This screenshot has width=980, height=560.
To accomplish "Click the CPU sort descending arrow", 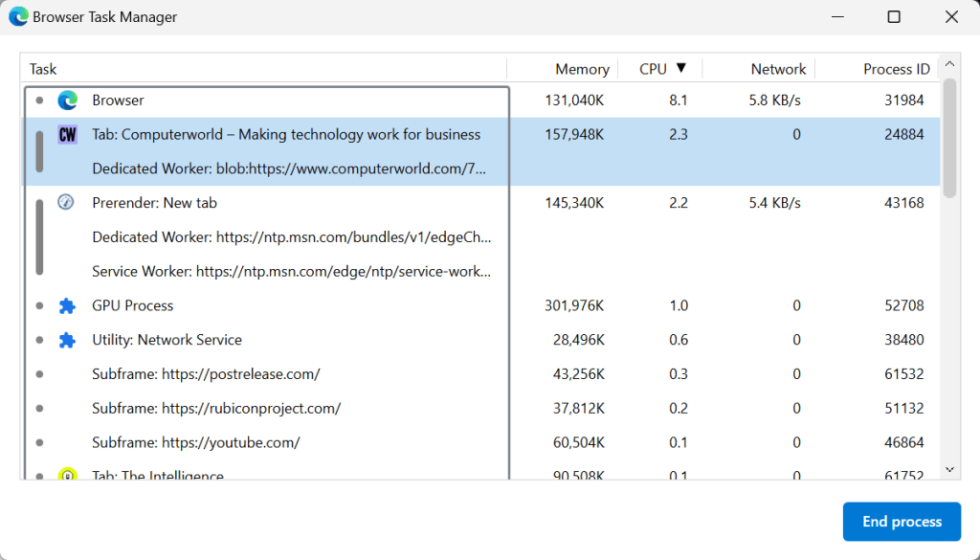I will 681,68.
